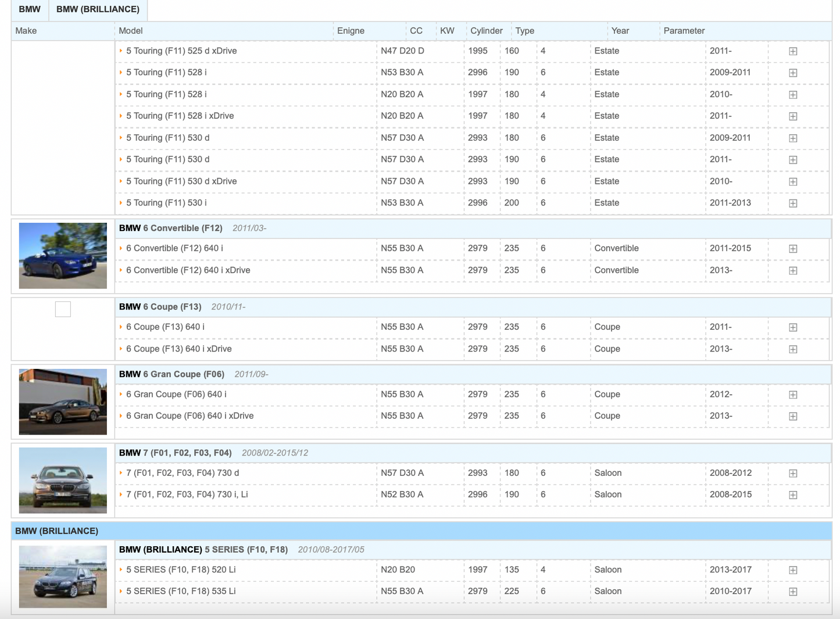This screenshot has width=840, height=619.
Task: Click the Enigne column header
Action: click(x=351, y=31)
